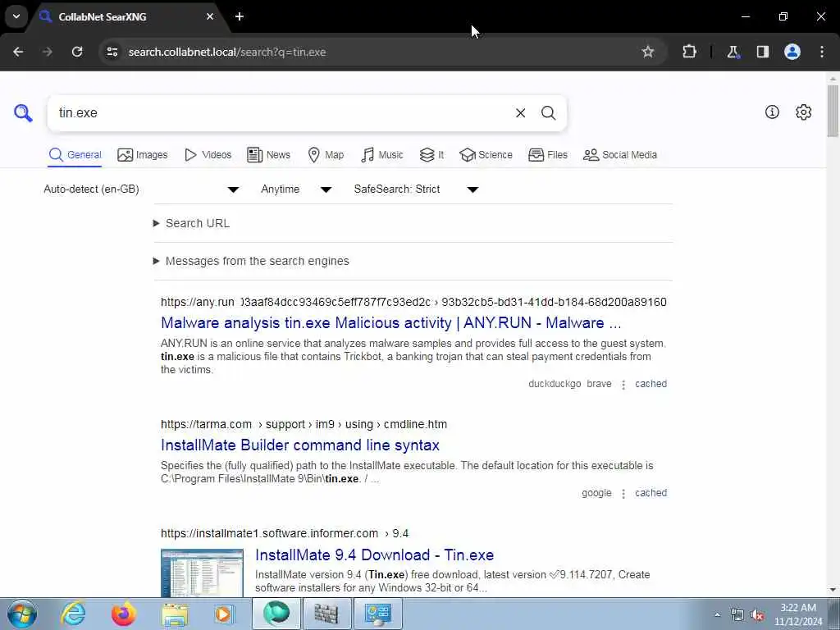Image resolution: width=840 pixels, height=630 pixels.
Task: Open the tab search dropdown arrow
Action: 16,16
